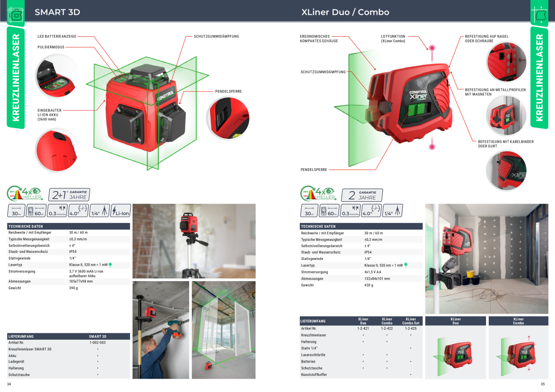The image size is (555, 392).
Task: Select the 2+1 Garantie Jahre badge
Action: point(69,195)
